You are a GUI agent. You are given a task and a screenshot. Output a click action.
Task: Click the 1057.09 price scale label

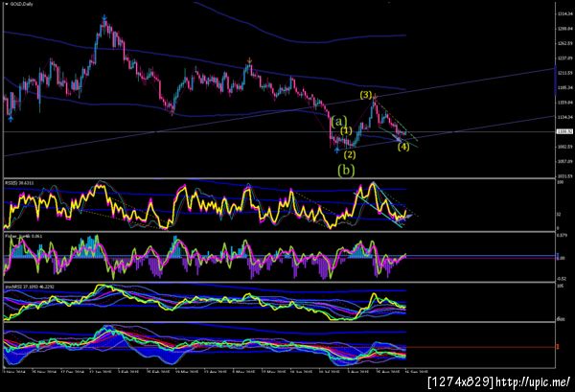(565, 161)
